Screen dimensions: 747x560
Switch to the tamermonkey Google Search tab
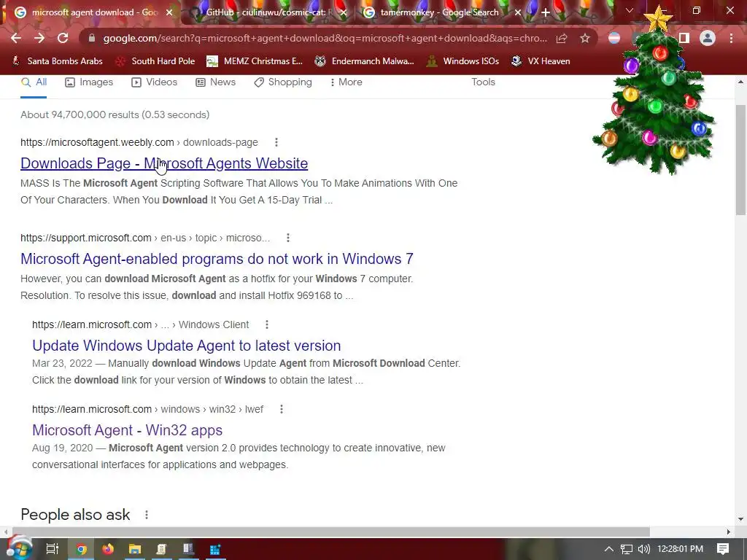(439, 12)
